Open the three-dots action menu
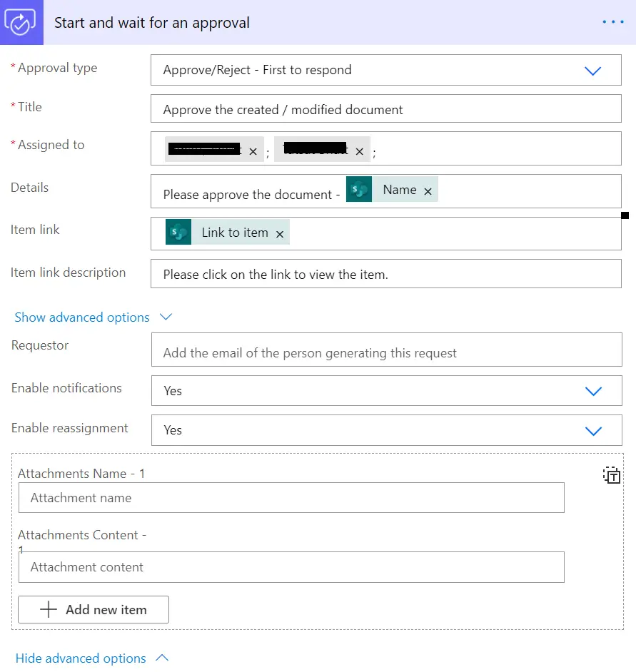The image size is (636, 672). [x=612, y=22]
